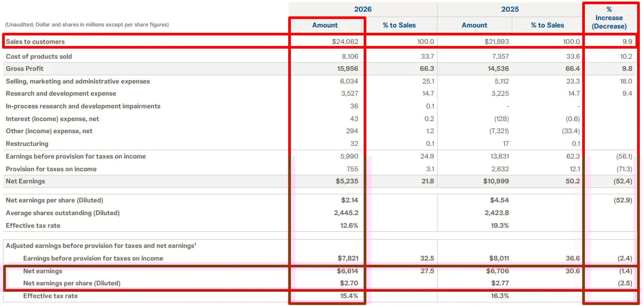This screenshot has width=644, height=306.
Task: Click the $5,235 Net Earnings amount
Action: click(347, 181)
